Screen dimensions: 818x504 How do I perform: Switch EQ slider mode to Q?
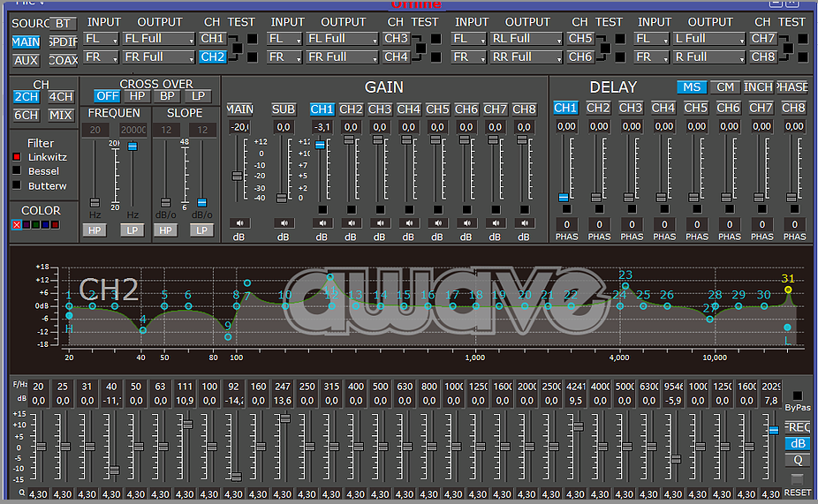798,460
